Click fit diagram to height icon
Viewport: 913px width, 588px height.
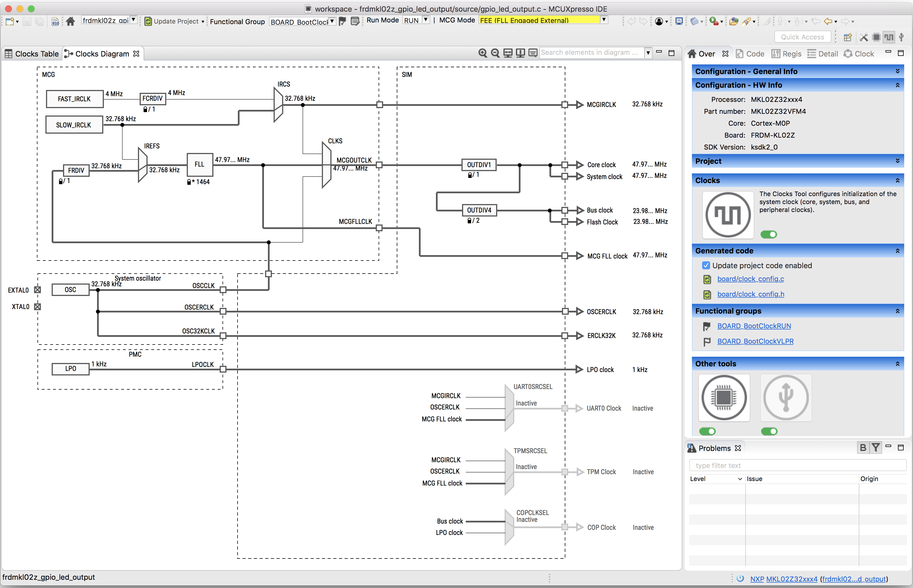[520, 53]
